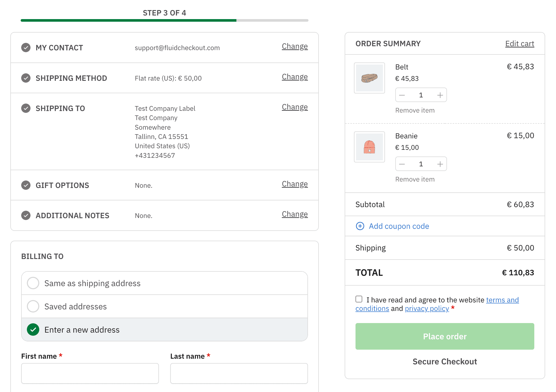Click the Flat rate (US) shipping text
Viewport: 556px width, 392px height.
pos(168,78)
